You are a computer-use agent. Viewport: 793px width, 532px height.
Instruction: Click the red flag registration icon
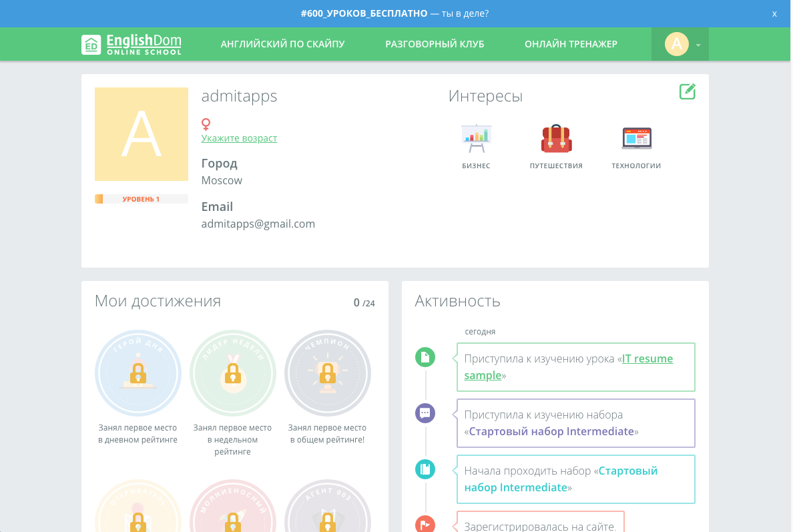point(425,525)
